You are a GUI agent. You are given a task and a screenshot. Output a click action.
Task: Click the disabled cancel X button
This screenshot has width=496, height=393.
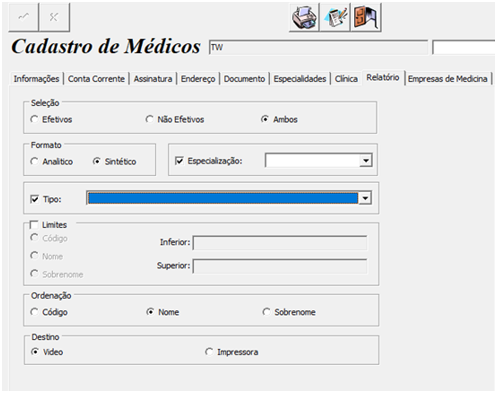[54, 17]
